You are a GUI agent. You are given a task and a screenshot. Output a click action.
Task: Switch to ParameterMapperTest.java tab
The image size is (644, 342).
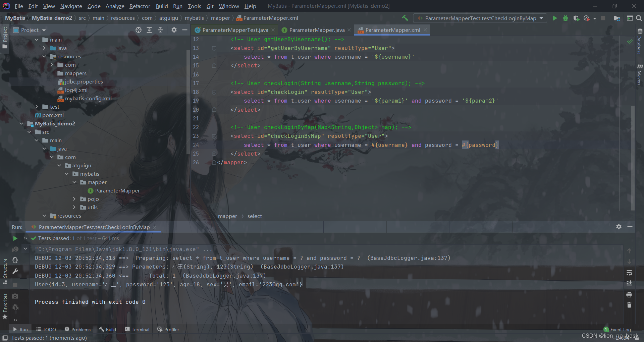pyautogui.click(x=235, y=30)
